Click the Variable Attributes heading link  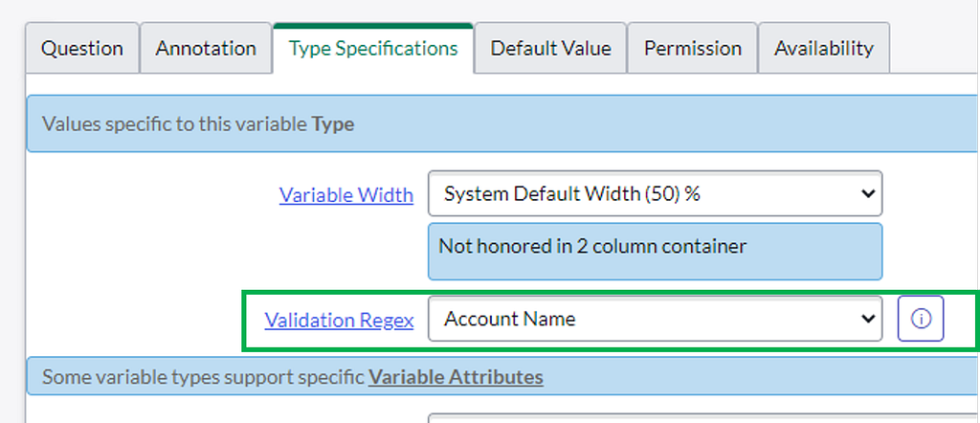pyautogui.click(x=456, y=377)
